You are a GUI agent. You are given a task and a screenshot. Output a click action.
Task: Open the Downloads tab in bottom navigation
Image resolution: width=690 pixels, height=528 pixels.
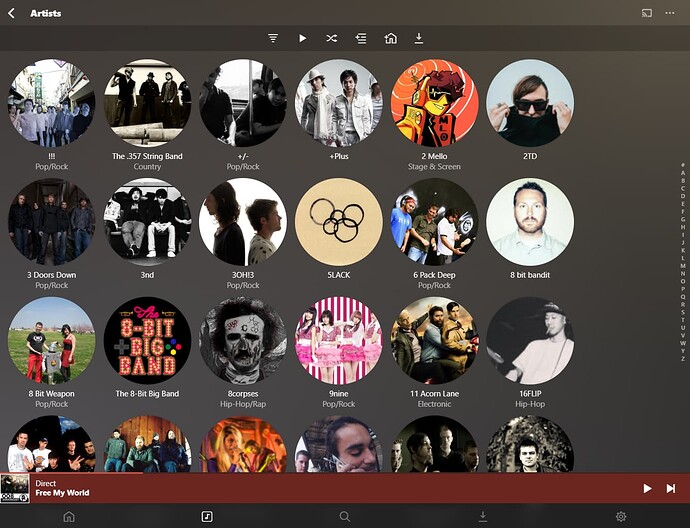point(483,516)
